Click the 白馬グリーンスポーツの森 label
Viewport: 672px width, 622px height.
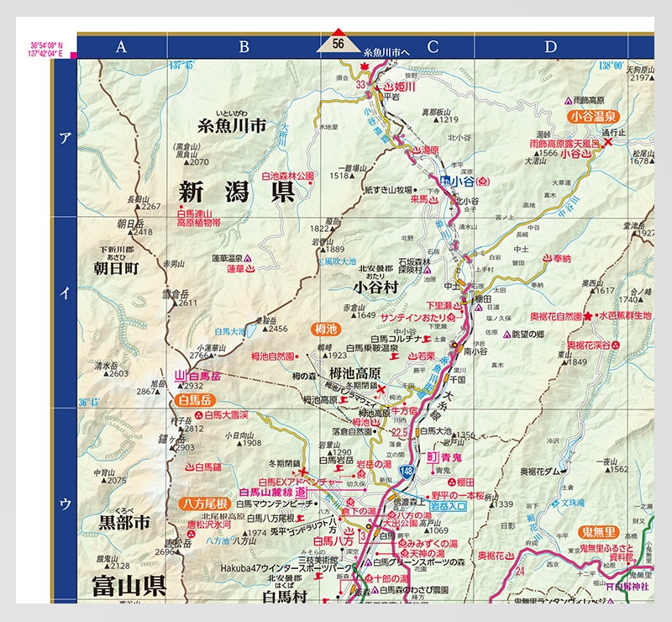(x=419, y=562)
